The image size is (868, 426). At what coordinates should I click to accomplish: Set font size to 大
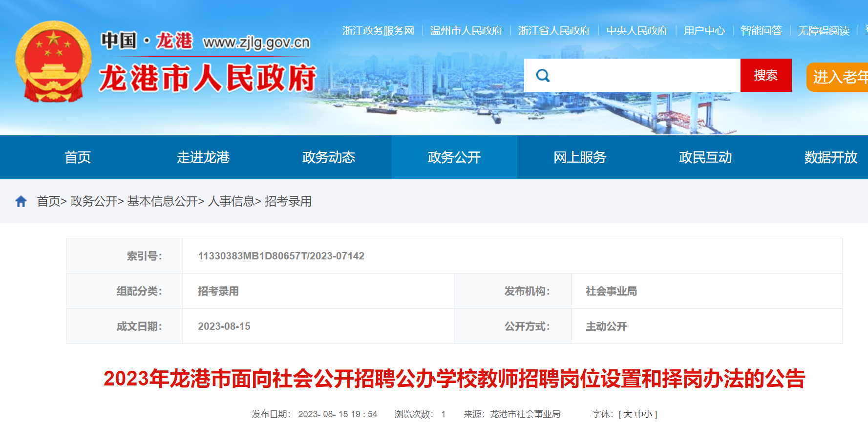628,414
